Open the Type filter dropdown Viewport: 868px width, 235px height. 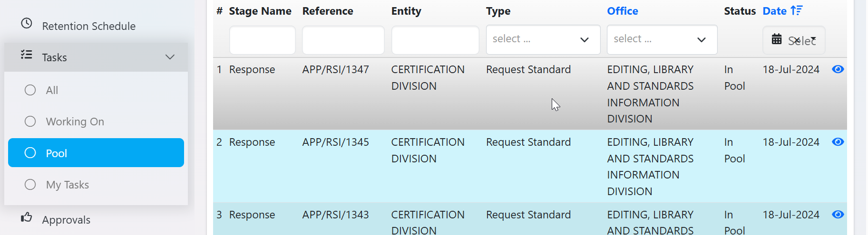click(x=543, y=39)
